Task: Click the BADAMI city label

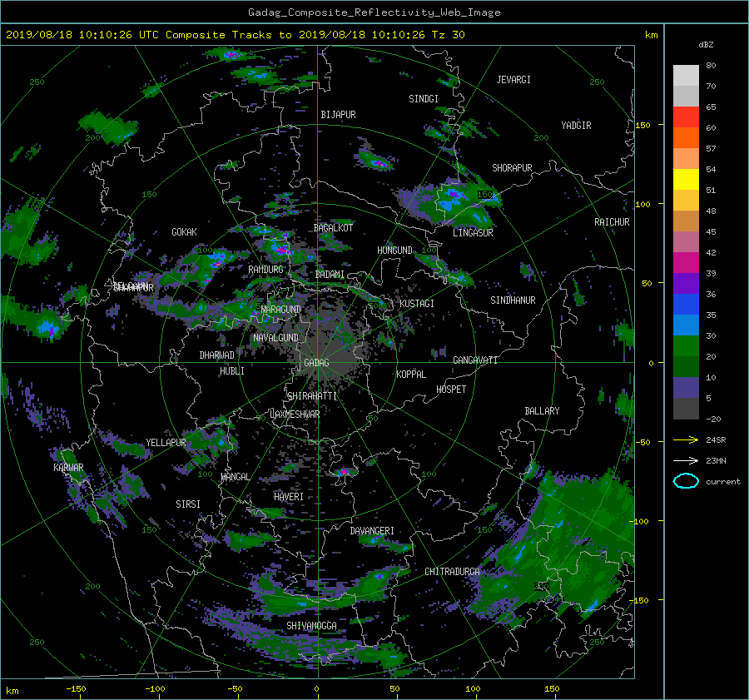Action: coord(330,275)
